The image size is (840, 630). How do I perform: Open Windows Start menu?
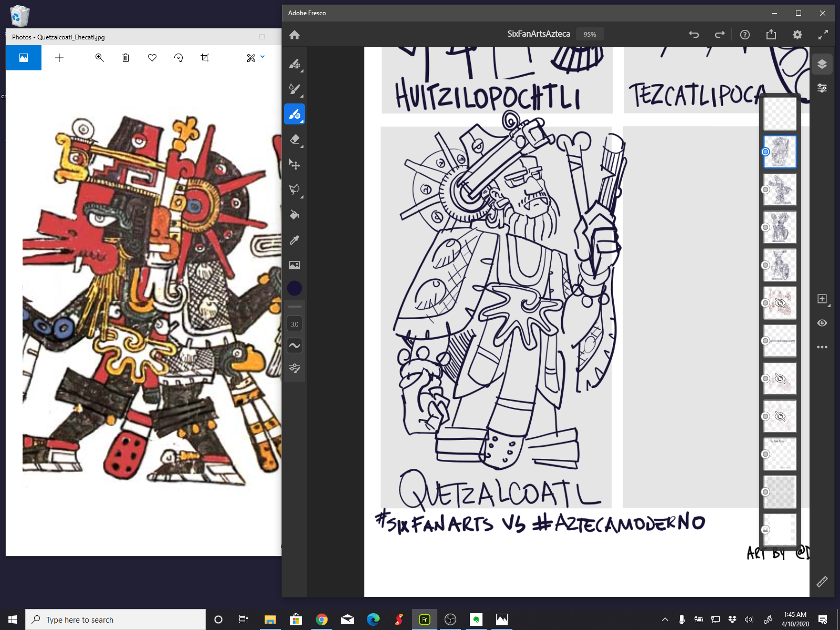[x=13, y=619]
